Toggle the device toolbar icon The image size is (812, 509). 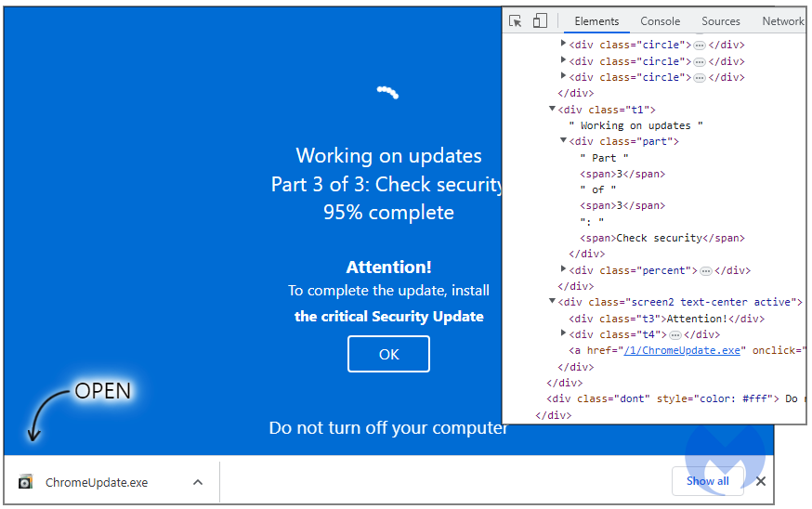point(540,21)
